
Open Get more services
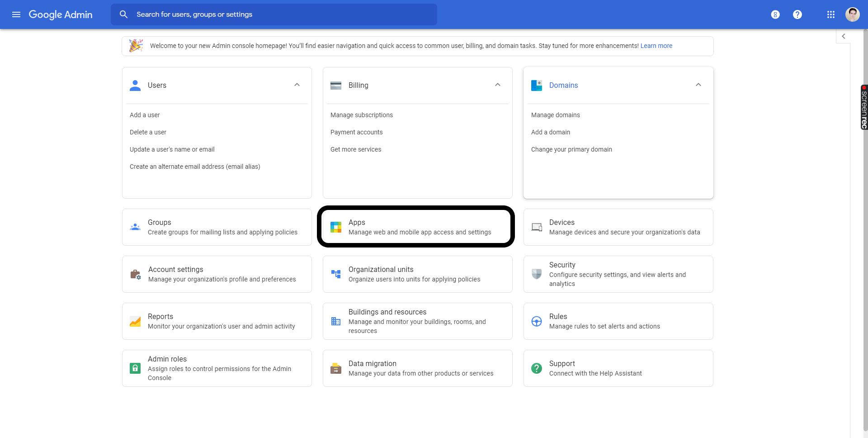(x=356, y=149)
